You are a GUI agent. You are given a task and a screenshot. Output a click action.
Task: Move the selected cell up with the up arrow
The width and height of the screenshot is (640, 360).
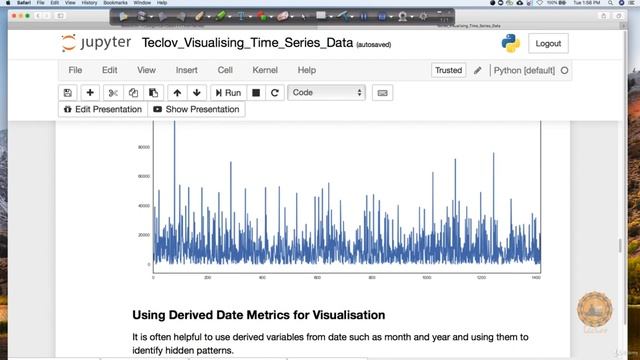coord(177,93)
